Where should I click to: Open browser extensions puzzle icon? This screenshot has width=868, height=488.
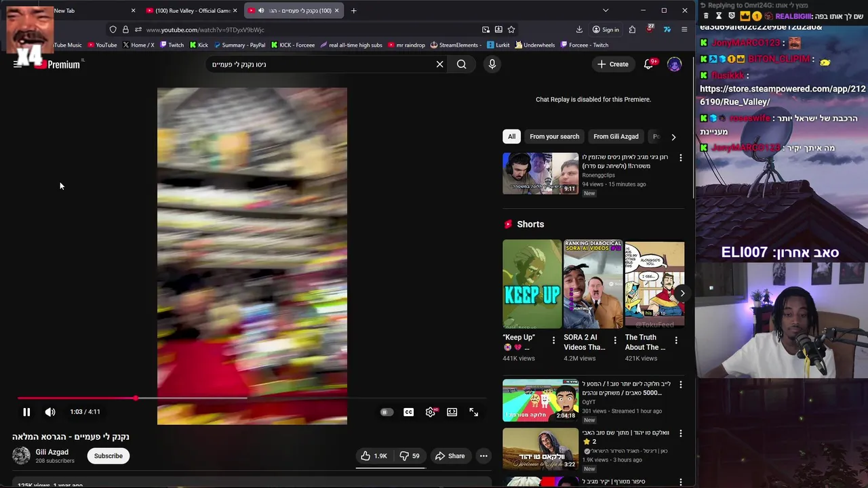pyautogui.click(x=632, y=30)
